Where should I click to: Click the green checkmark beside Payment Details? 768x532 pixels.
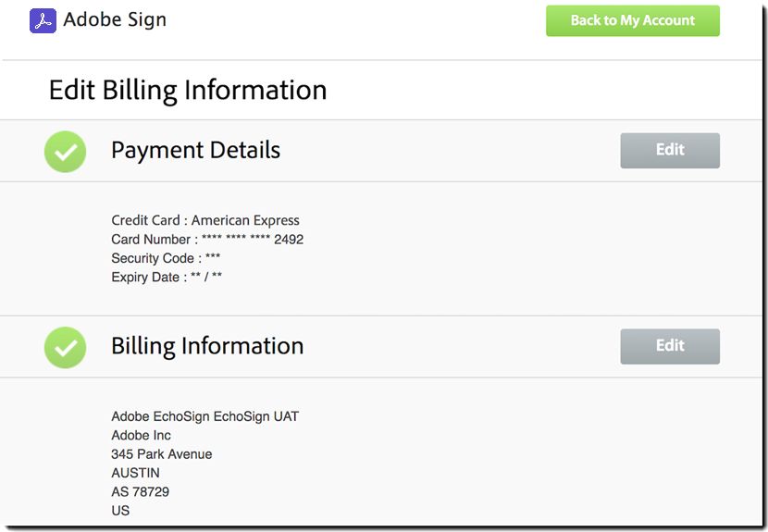click(65, 152)
